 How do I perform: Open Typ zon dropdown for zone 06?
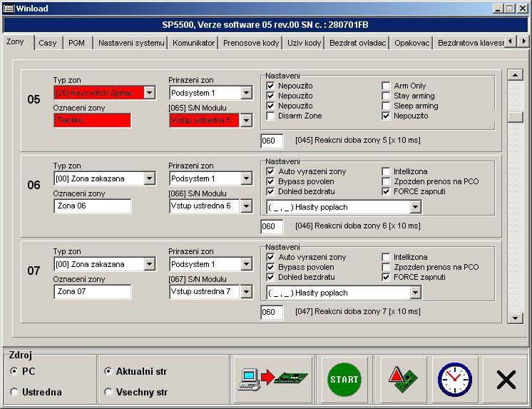tap(149, 178)
